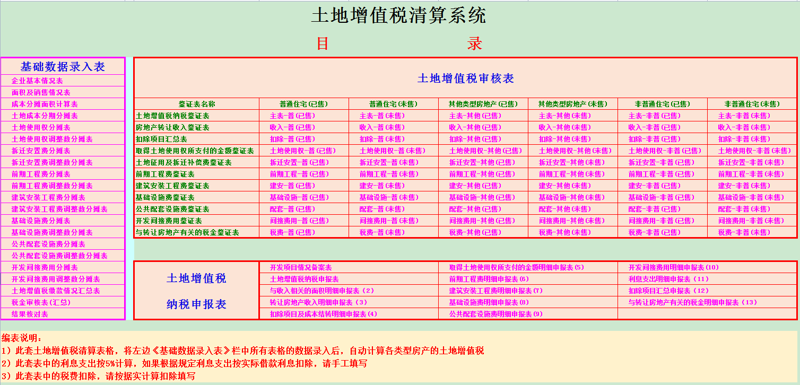Open 前期工程费明细申报表(6) link
800x385 pixels.
click(488, 279)
